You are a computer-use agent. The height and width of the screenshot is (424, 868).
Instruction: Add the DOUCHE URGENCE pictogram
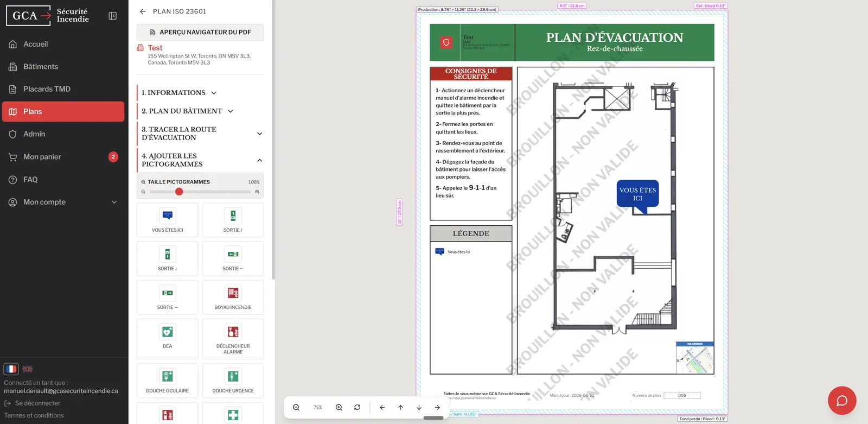point(233,381)
